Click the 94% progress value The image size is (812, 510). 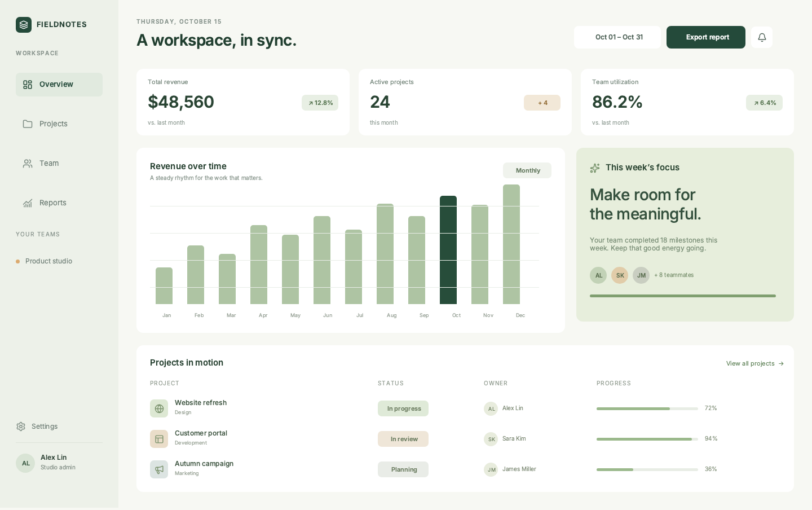tap(711, 439)
